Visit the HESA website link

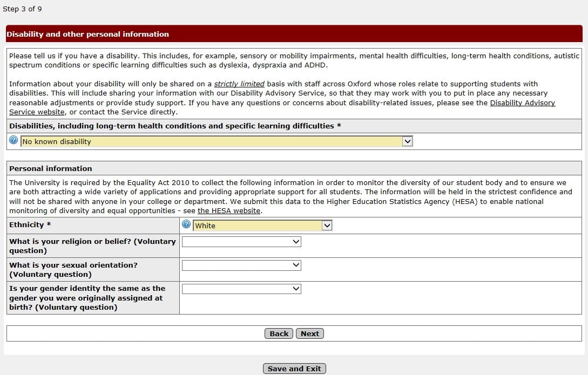pos(229,211)
